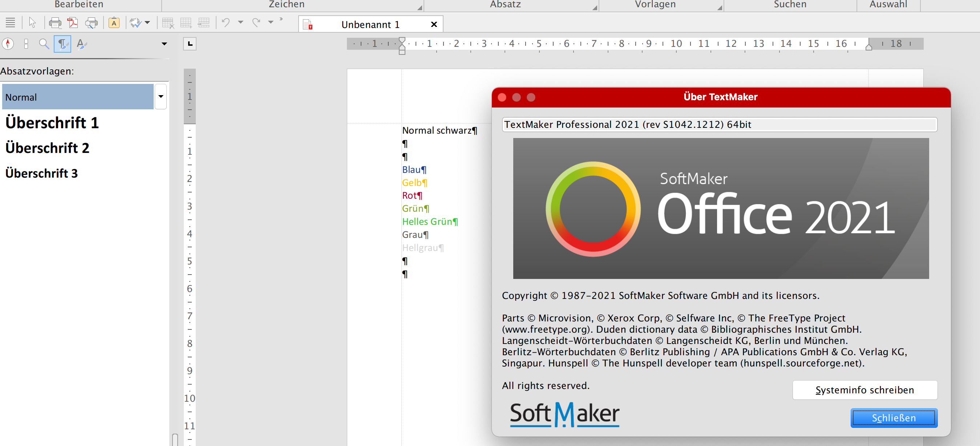The height and width of the screenshot is (446, 980).
Task: Close the Unbenannt 1 document tab
Action: point(434,24)
